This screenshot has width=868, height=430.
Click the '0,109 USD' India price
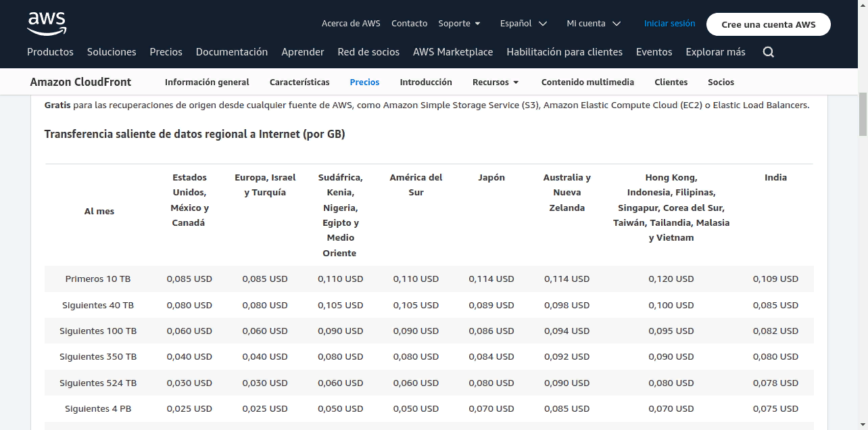click(775, 279)
